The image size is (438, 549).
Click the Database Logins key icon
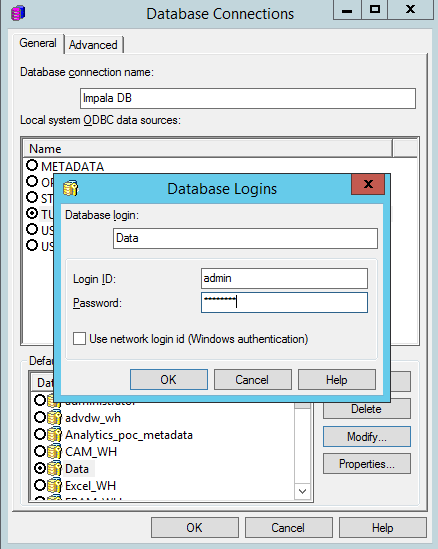tap(71, 188)
